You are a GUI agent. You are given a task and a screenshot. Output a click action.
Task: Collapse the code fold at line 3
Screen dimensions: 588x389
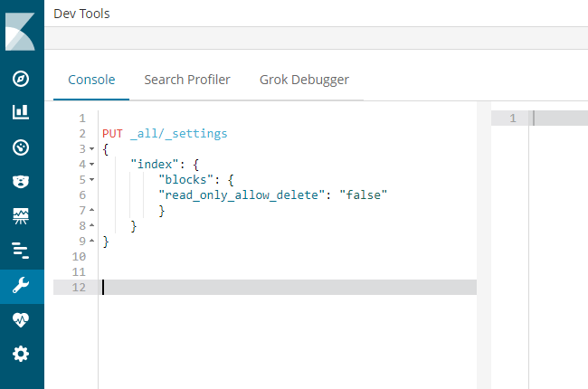92,149
